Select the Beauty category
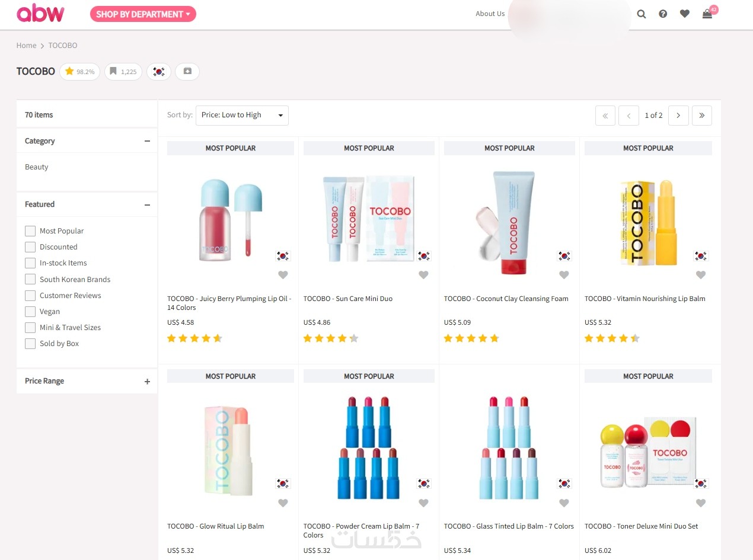Image resolution: width=753 pixels, height=560 pixels. click(x=36, y=167)
